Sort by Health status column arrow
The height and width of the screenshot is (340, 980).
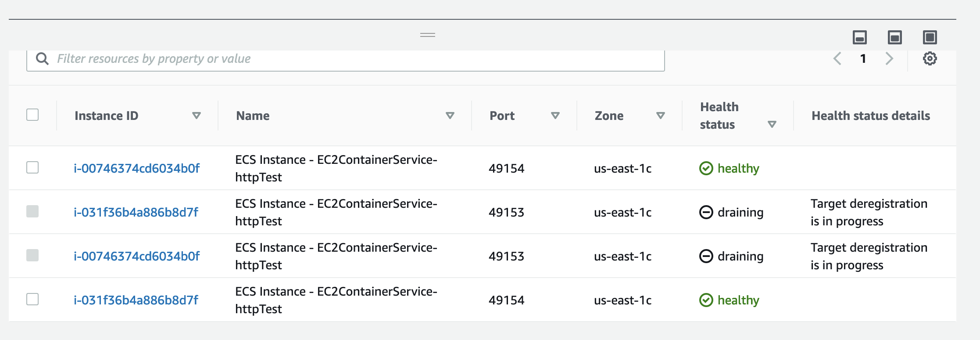coord(772,124)
